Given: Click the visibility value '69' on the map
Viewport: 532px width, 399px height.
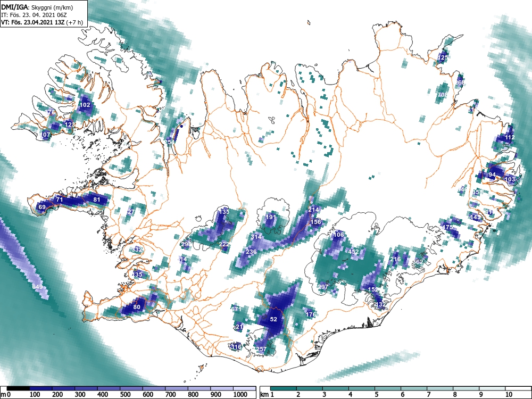Looking at the screenshot, I should 42,207.
